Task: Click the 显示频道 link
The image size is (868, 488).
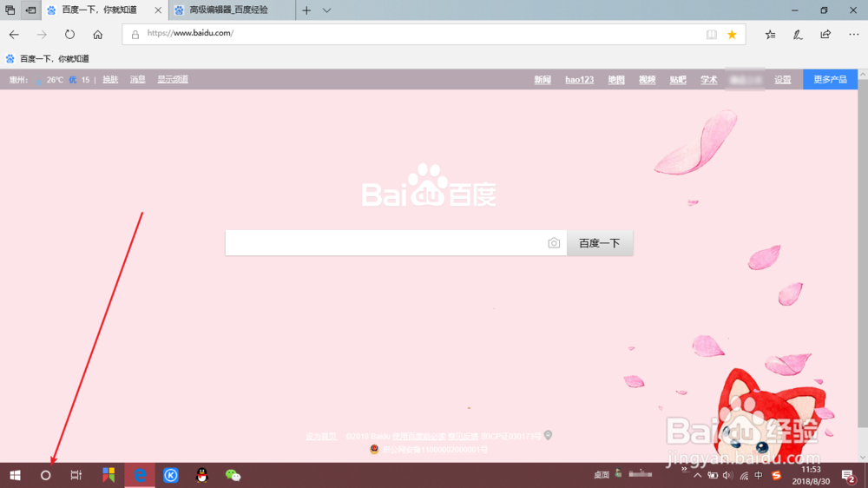Action: 173,80
